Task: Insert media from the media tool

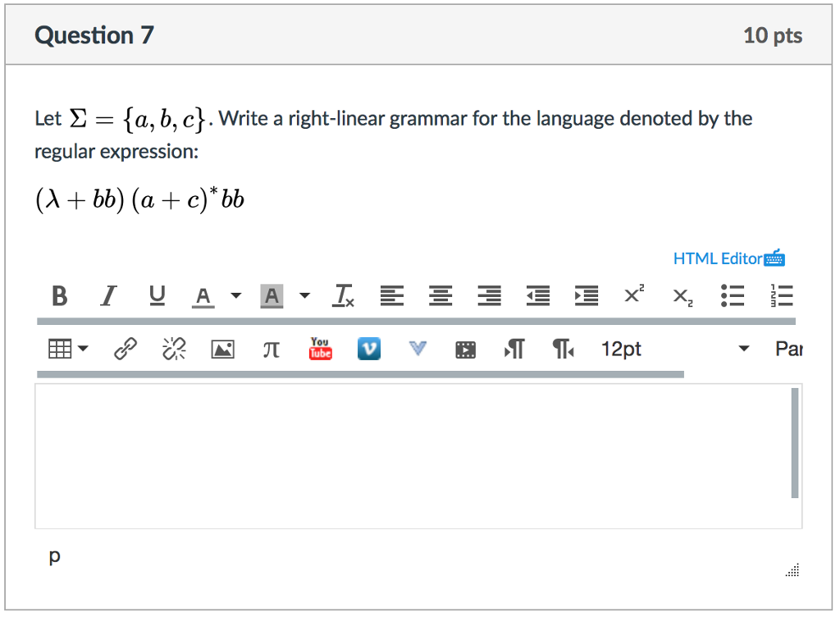Action: [x=465, y=348]
